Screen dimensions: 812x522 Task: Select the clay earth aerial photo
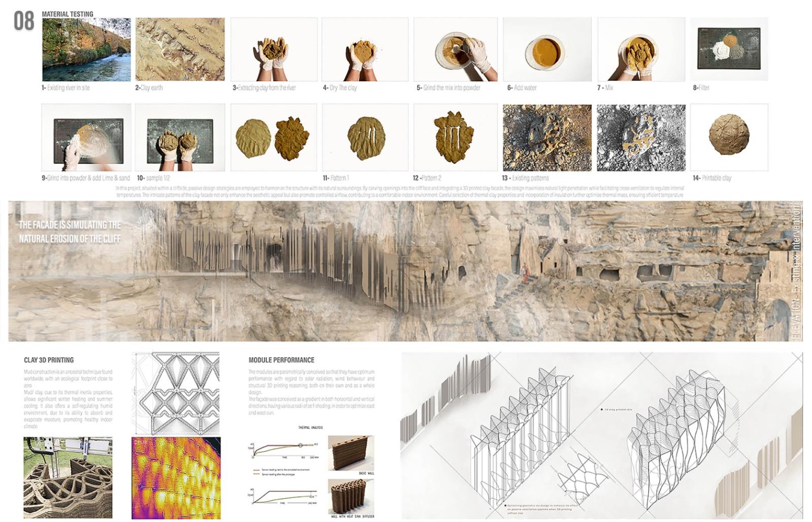click(180, 50)
